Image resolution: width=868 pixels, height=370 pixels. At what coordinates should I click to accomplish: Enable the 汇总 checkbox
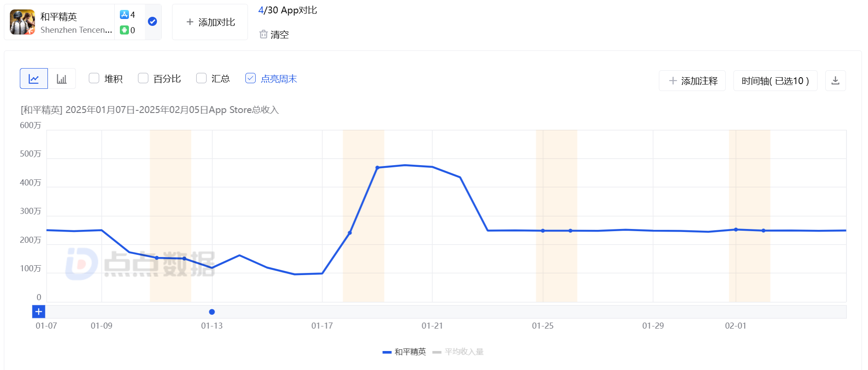click(x=201, y=78)
